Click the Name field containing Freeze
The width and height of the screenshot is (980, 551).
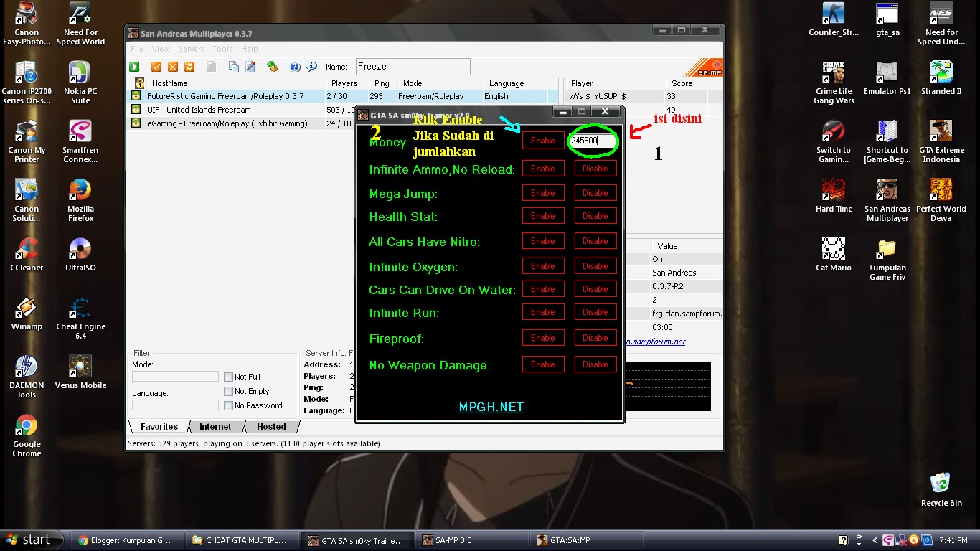[413, 67]
